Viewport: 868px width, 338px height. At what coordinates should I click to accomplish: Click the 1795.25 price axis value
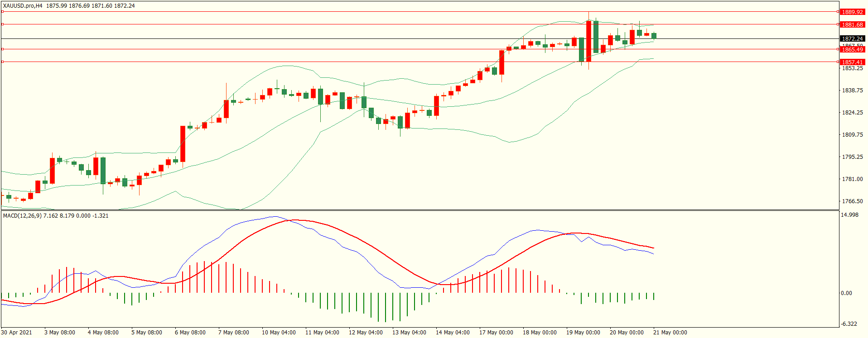(852, 157)
